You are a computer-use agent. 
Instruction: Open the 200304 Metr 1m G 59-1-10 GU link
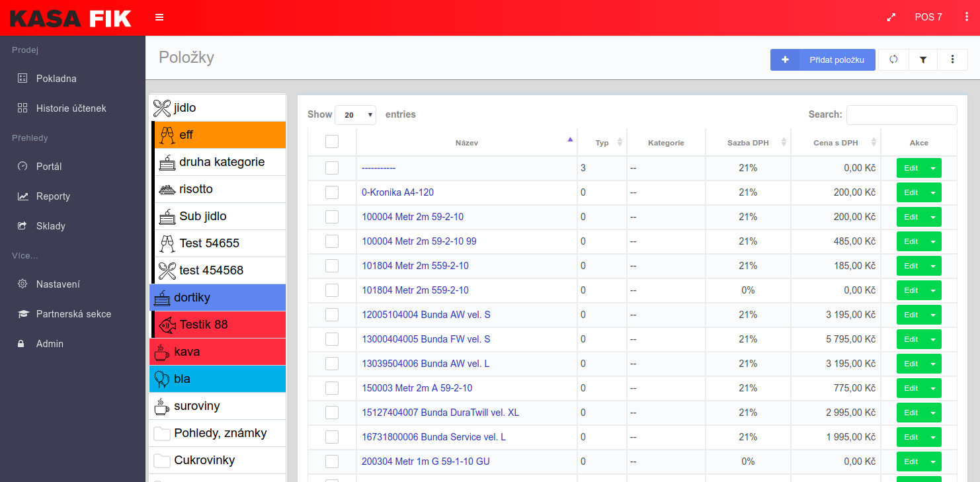point(425,462)
